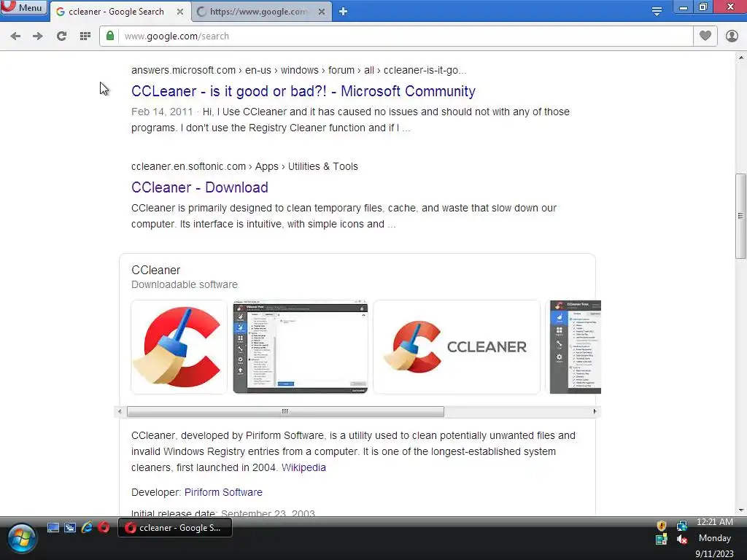
Task: Go forward with the forward arrow
Action: [38, 36]
